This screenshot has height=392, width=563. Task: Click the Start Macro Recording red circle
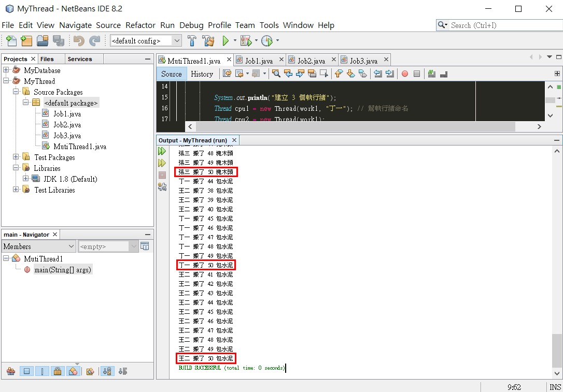(x=405, y=74)
